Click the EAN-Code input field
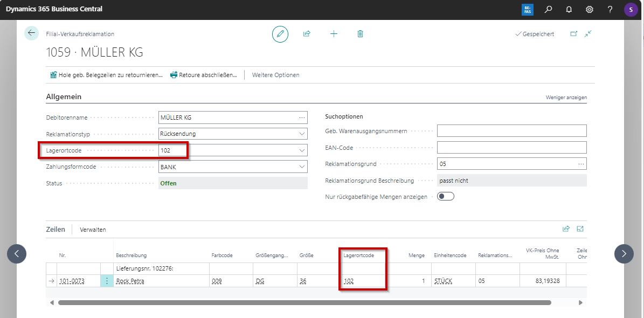 pos(511,148)
